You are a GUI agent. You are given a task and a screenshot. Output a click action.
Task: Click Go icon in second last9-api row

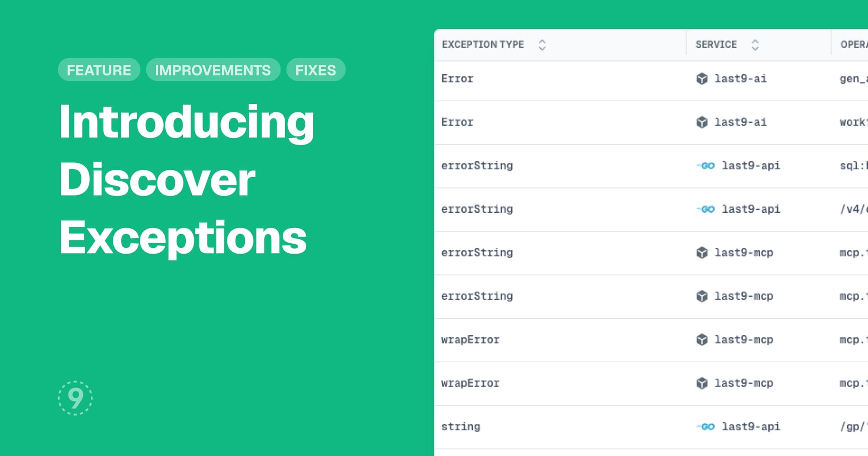coord(706,209)
